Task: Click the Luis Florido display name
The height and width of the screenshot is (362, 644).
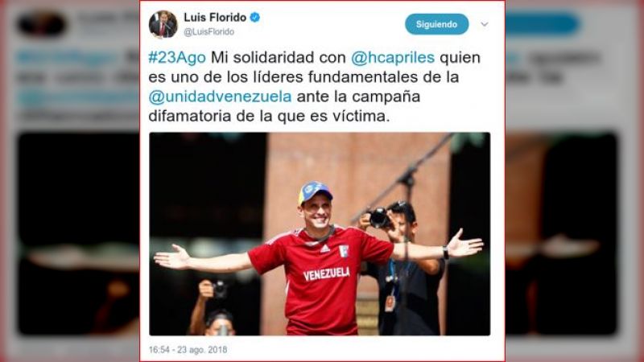Action: pyautogui.click(x=215, y=17)
